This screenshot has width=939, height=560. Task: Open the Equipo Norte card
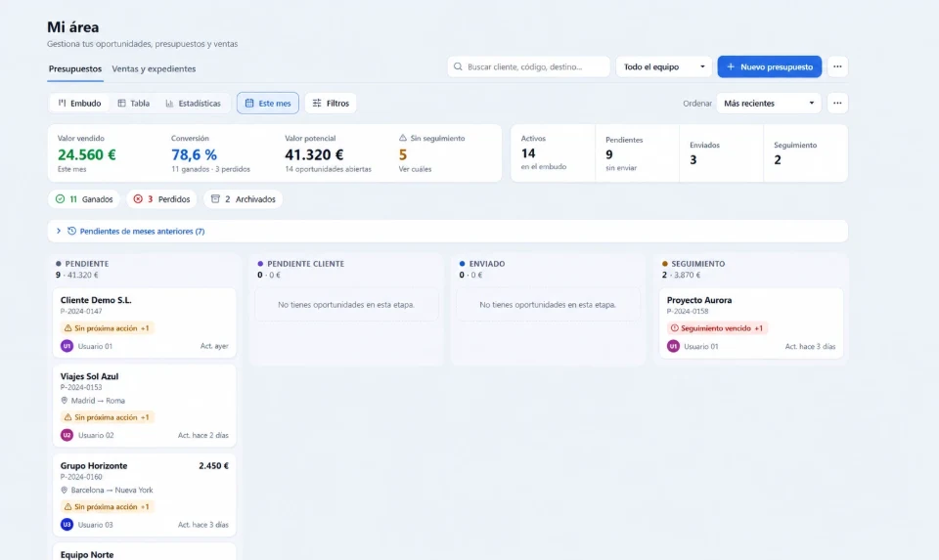145,551
